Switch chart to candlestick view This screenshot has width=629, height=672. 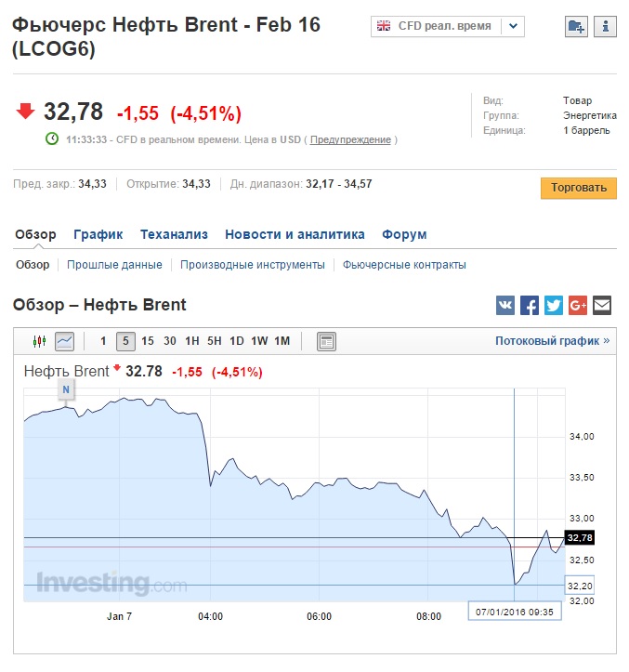39,341
